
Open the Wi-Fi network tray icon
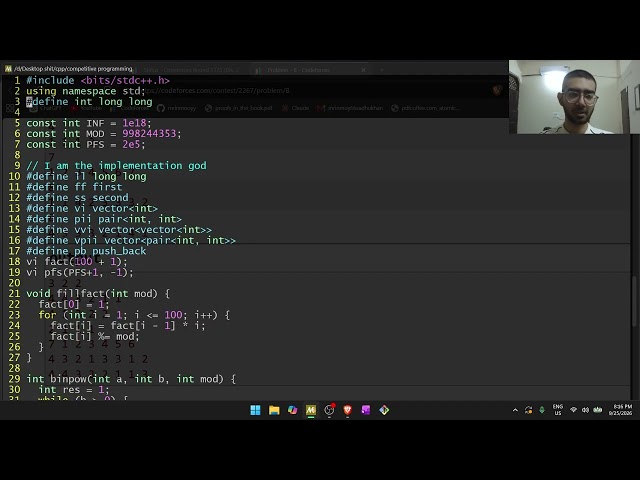point(573,410)
